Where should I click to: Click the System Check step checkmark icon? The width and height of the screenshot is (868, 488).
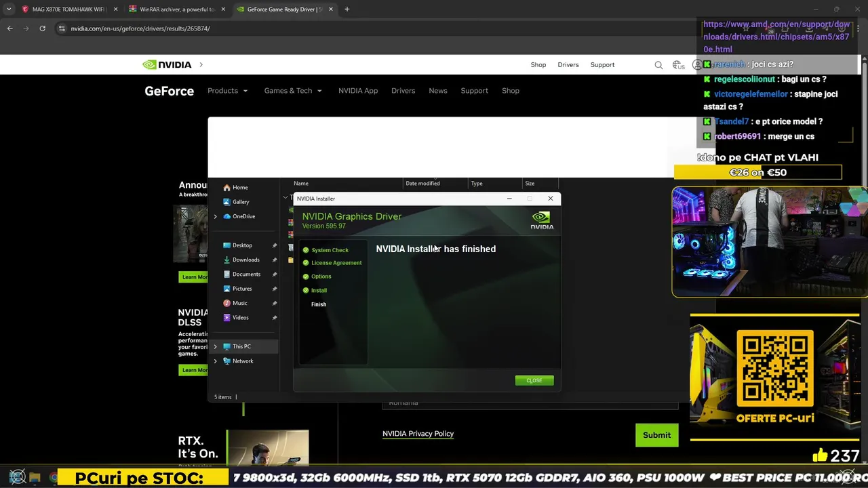[x=306, y=250]
